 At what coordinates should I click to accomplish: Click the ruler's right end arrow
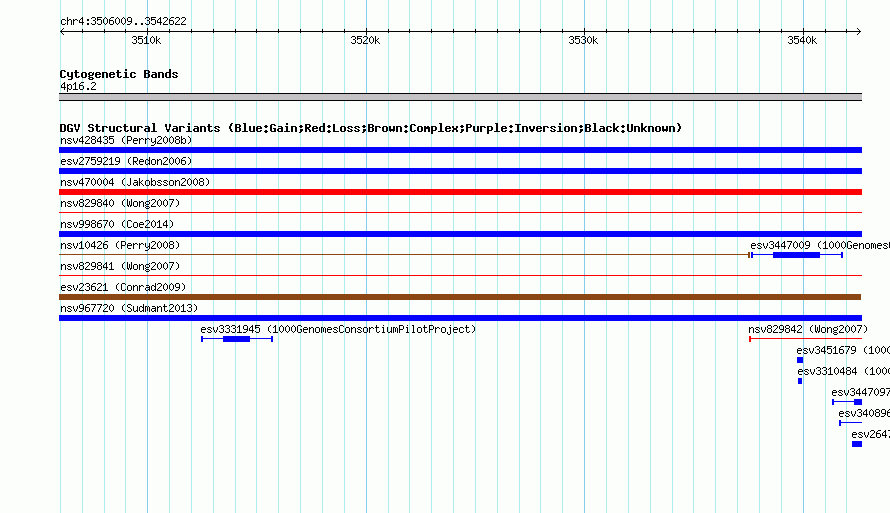point(859,31)
